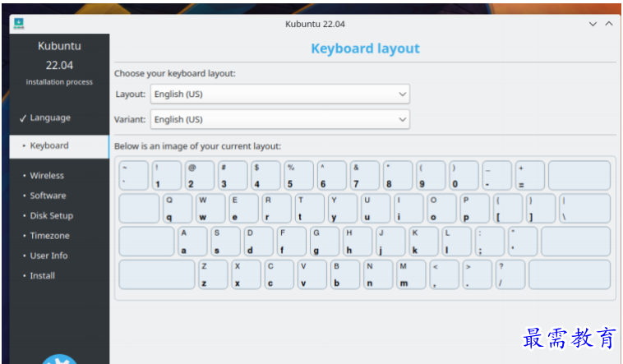Select Keyboard step in sidebar
Viewport: 623px width, 364px height.
coord(59,145)
